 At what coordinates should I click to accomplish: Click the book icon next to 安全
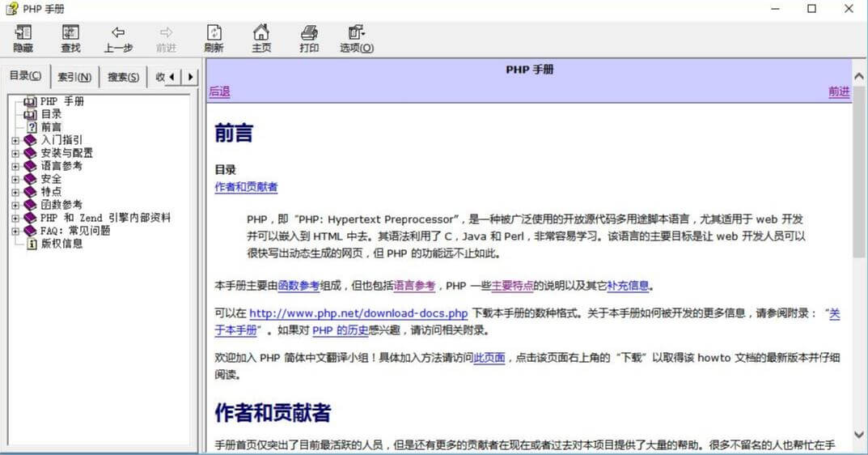(30, 179)
